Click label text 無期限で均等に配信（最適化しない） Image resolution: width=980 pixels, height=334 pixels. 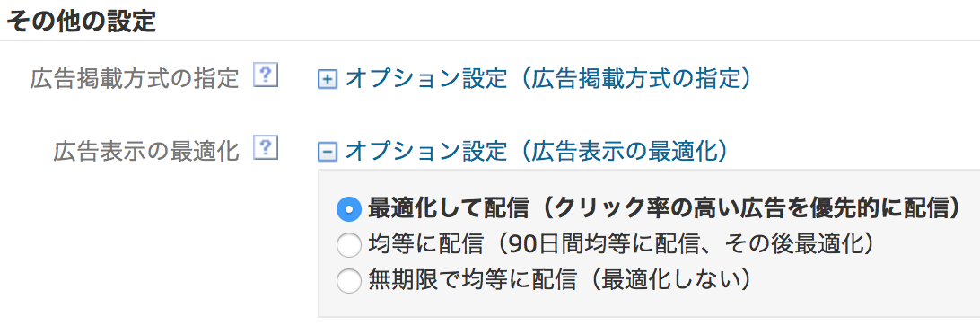559,280
